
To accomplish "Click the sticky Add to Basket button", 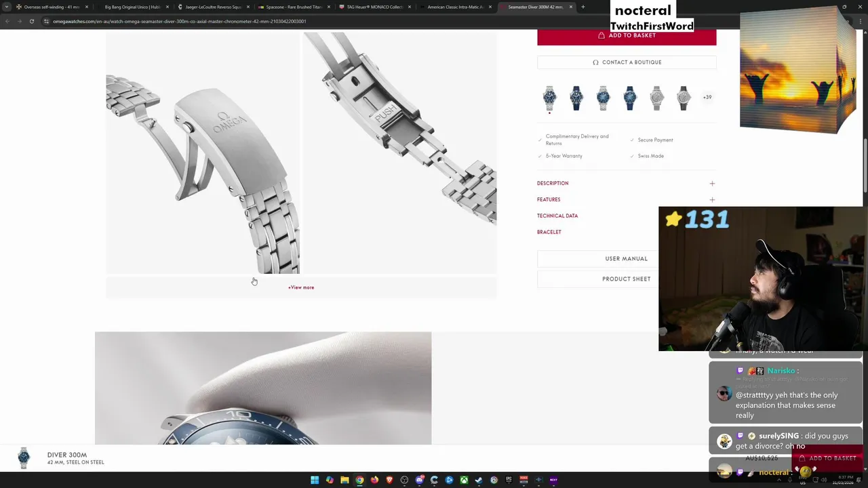I will (x=827, y=458).
